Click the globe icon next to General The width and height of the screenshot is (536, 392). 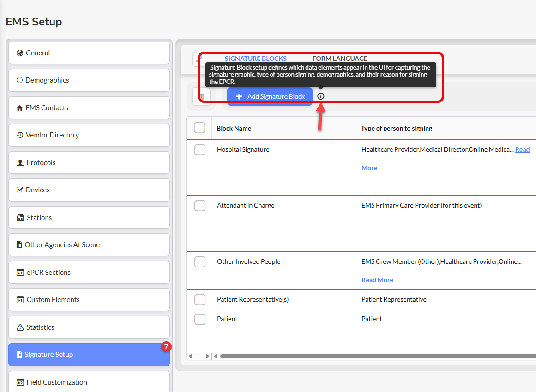[x=20, y=53]
